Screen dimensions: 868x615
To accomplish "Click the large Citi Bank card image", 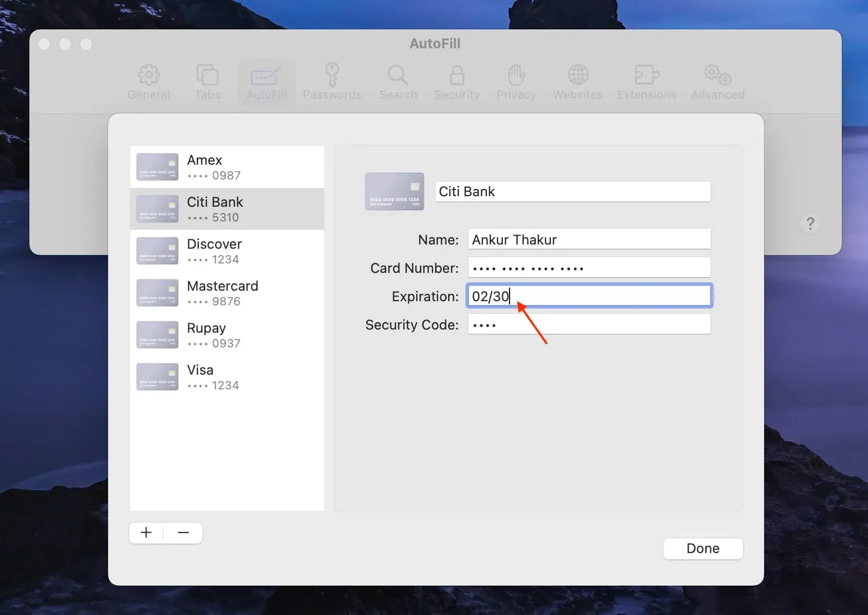I will [395, 192].
